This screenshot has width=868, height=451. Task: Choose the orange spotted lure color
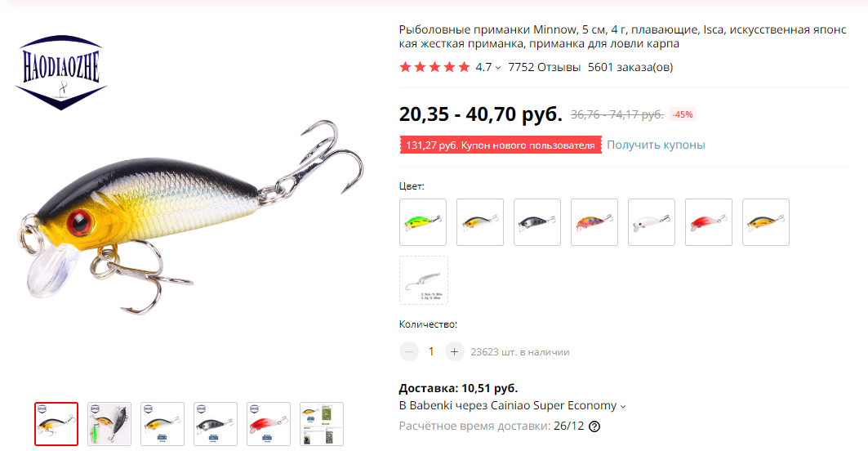click(x=594, y=222)
